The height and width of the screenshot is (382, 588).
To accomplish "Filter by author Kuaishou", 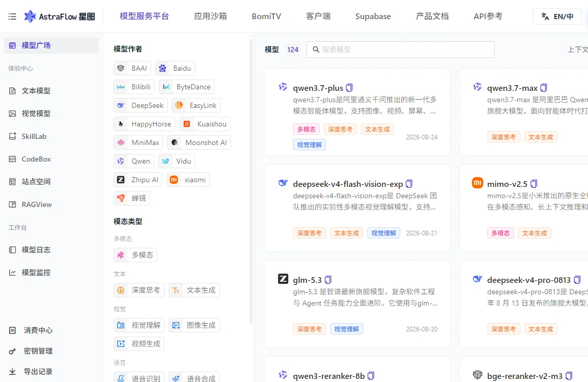I will click(x=205, y=124).
